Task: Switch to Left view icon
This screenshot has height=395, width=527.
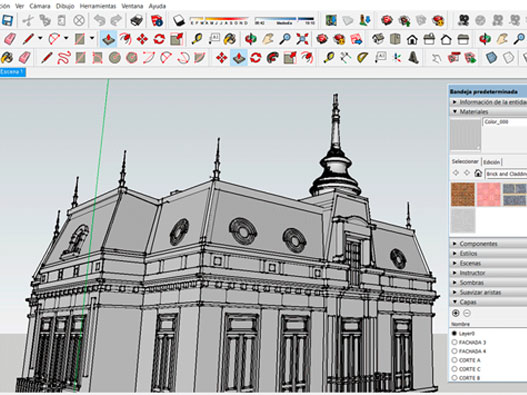Action: tap(463, 39)
